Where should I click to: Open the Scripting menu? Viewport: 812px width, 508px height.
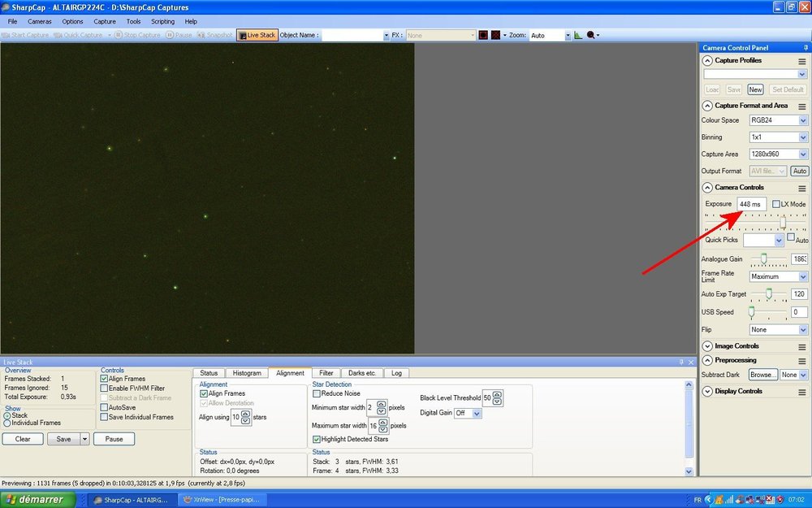click(162, 22)
